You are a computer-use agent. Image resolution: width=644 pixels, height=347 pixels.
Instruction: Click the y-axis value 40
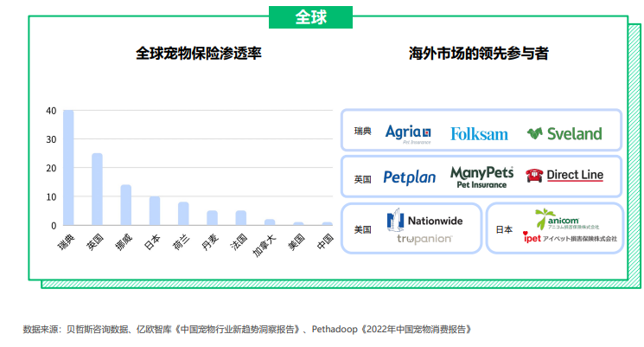pos(51,111)
